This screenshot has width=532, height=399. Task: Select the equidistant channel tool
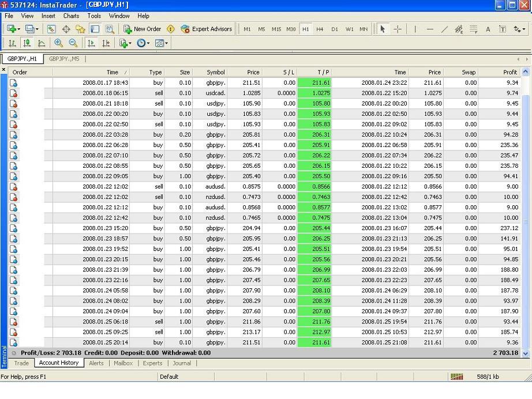pos(459,29)
